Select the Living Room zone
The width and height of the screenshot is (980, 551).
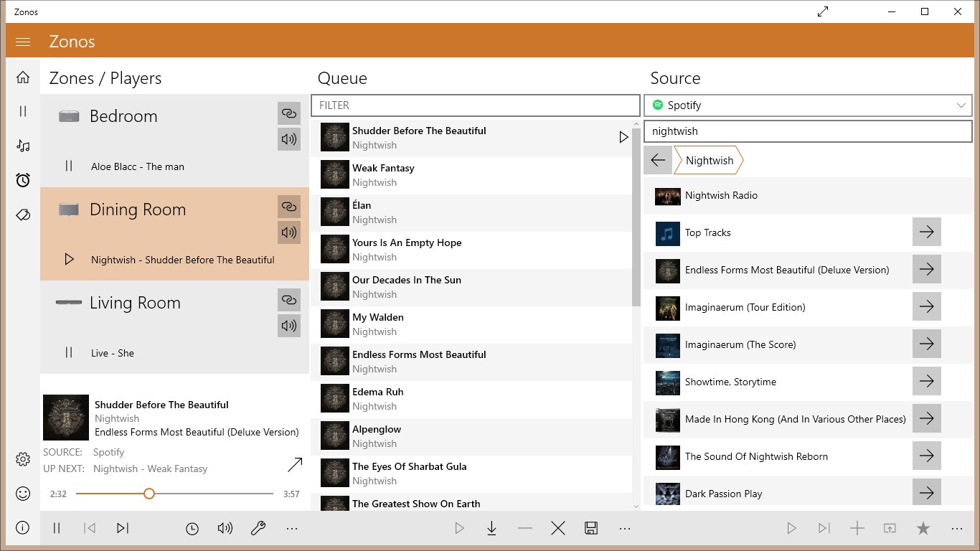(174, 327)
